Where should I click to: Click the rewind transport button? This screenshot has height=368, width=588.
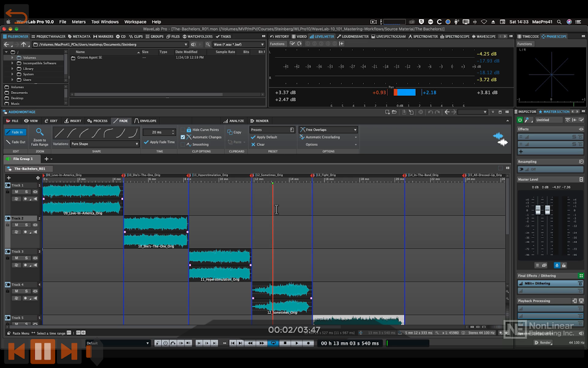(x=250, y=343)
